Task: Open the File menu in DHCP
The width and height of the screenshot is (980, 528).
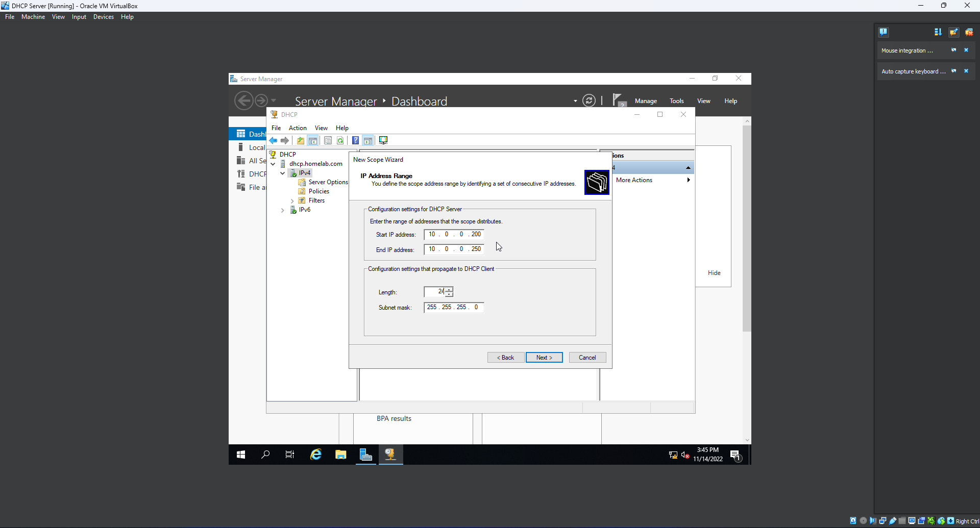Action: tap(276, 128)
